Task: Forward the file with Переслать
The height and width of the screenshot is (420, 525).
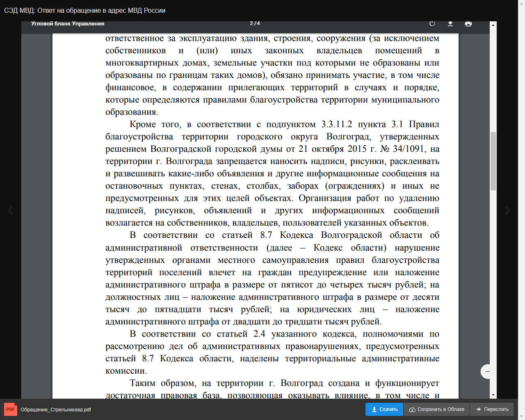Action: (x=492, y=409)
